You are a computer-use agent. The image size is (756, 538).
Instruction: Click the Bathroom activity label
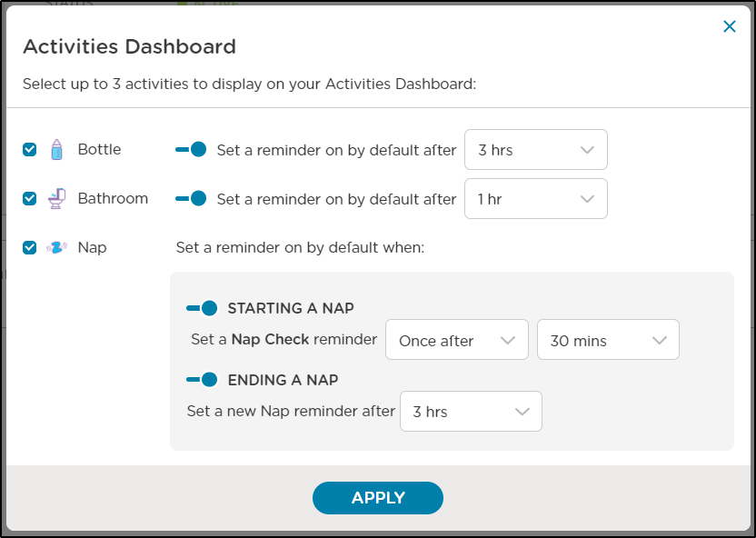[x=113, y=199]
